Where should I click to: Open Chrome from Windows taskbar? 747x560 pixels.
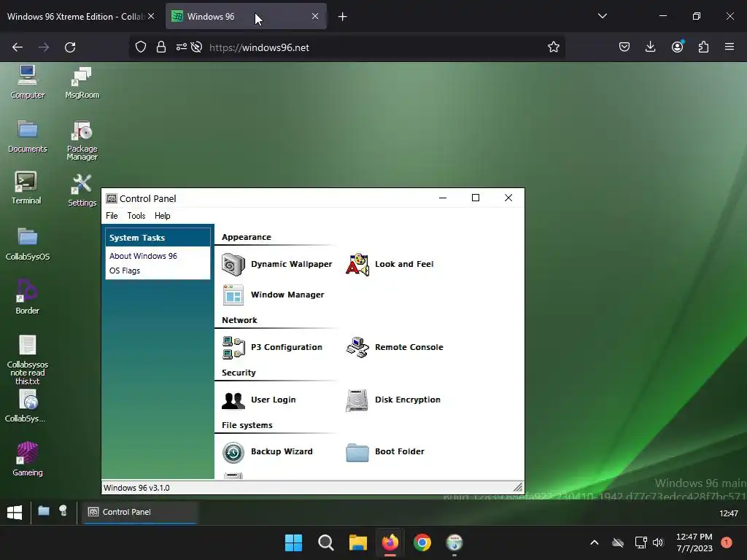(422, 542)
